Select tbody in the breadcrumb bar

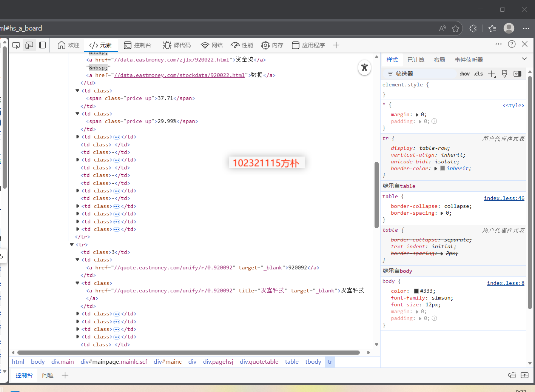pyautogui.click(x=313, y=361)
